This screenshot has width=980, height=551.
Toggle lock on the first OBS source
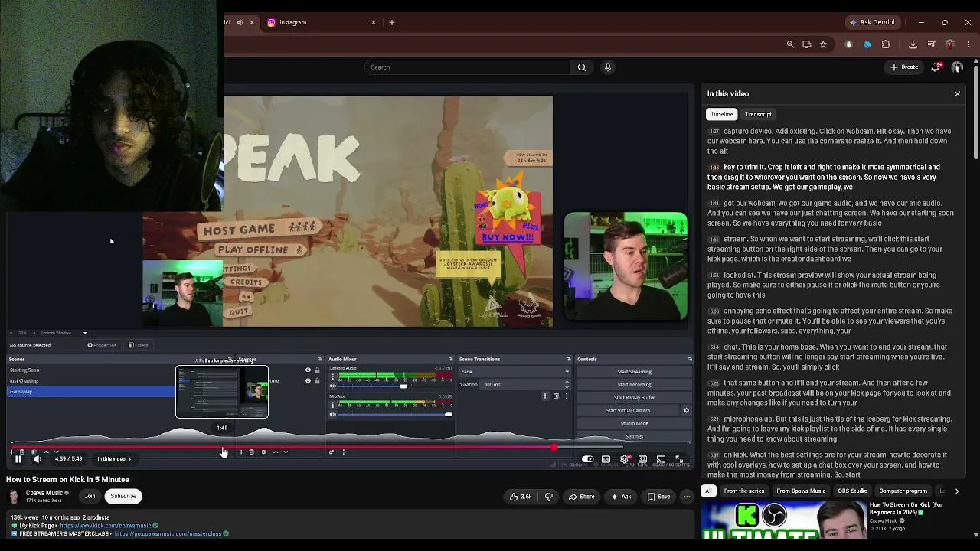(317, 370)
